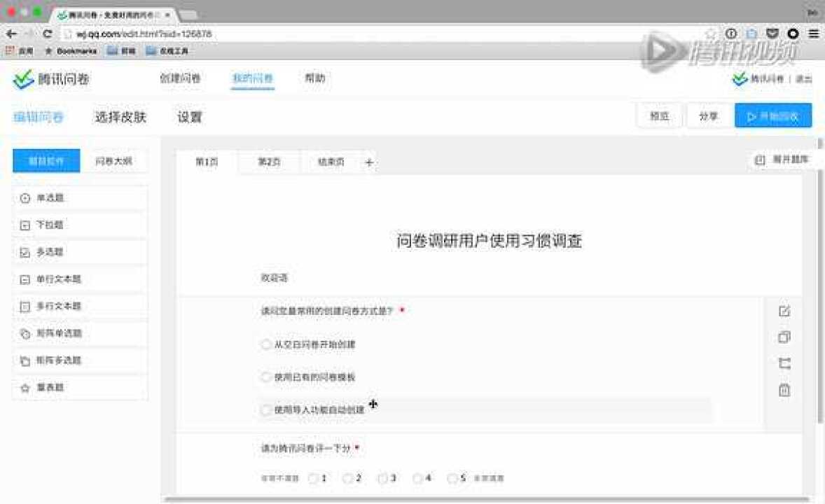825x504 pixels.
Task: Open the 问卷大纲 outline tab
Action: (x=113, y=161)
